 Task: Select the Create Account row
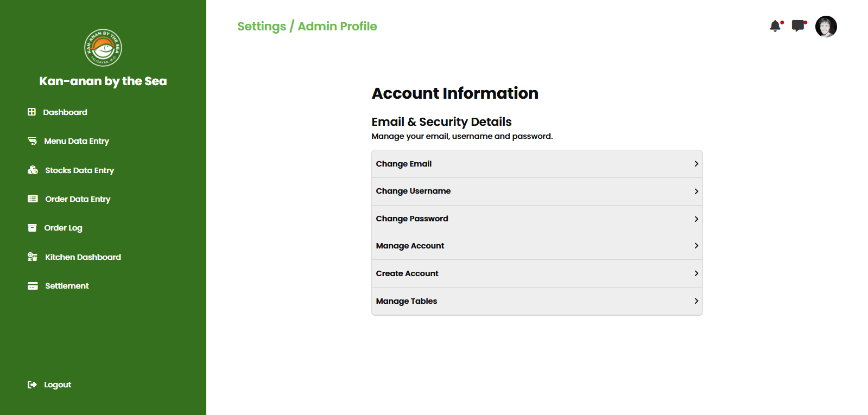pos(407,273)
